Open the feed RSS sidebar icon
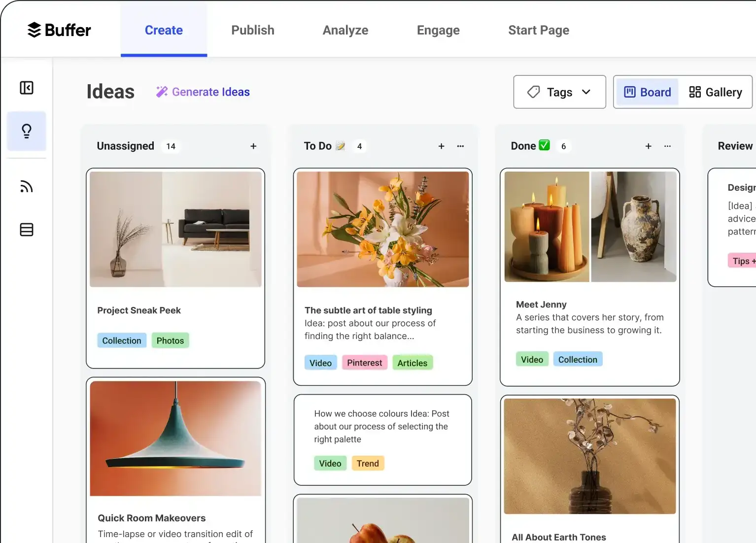The height and width of the screenshot is (543, 756). coord(27,186)
